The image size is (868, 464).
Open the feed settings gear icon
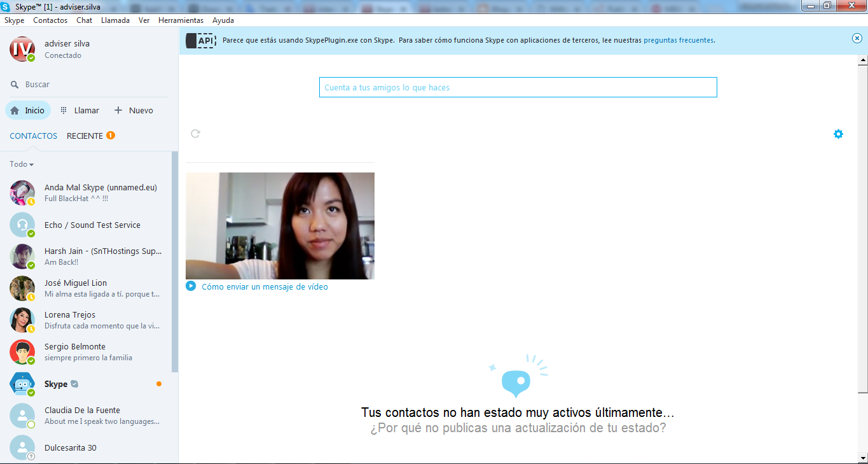[x=838, y=134]
